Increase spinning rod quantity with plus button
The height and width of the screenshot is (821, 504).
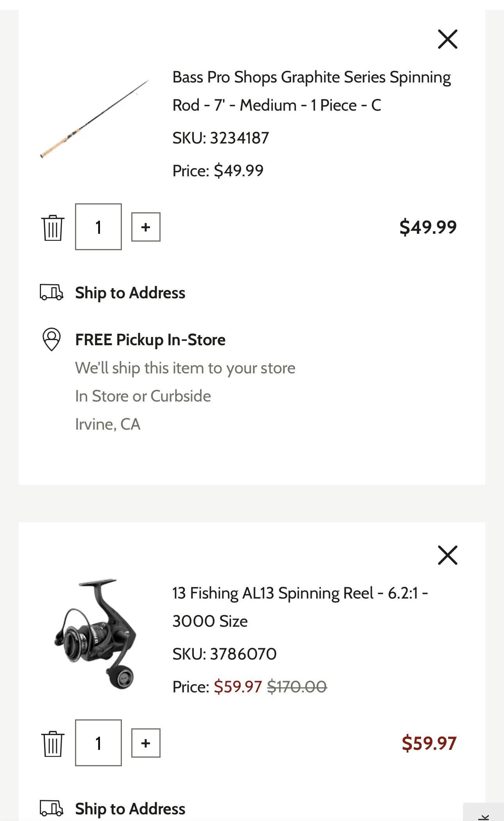(x=146, y=227)
